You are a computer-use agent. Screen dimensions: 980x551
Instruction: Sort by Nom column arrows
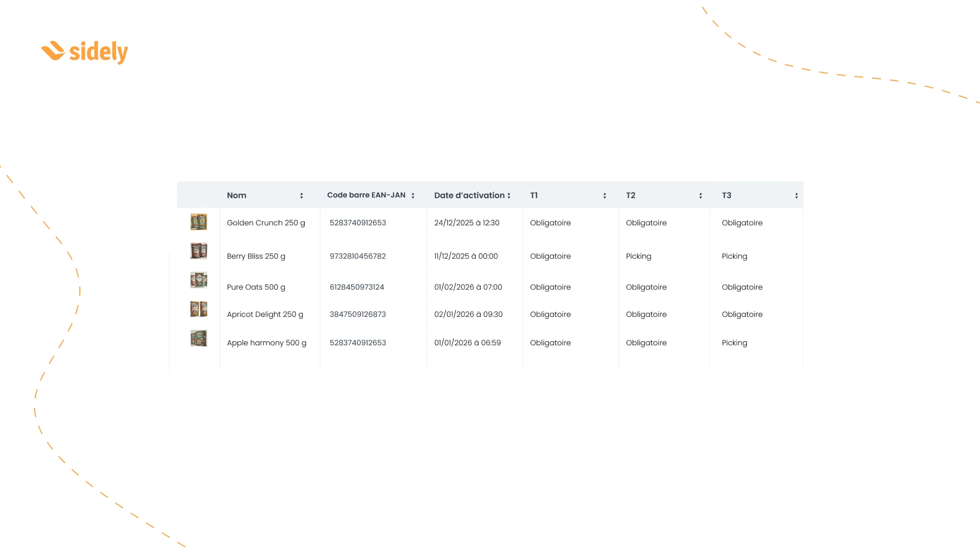301,196
